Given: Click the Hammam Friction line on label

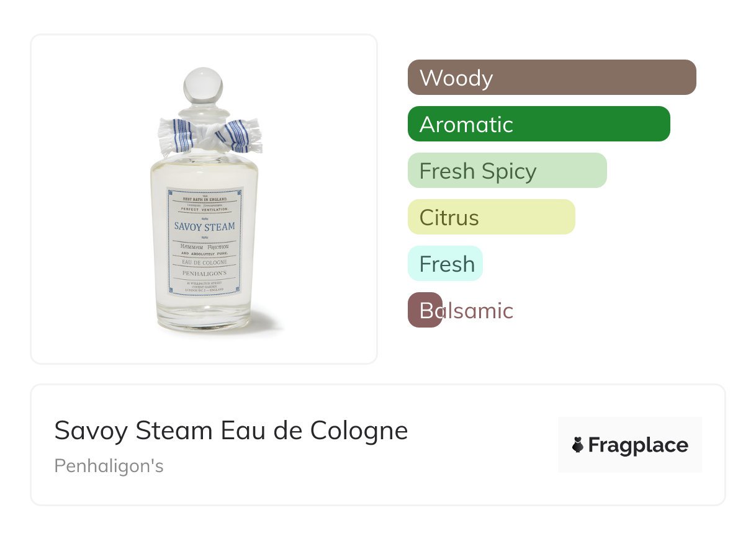Looking at the screenshot, I should [204, 246].
